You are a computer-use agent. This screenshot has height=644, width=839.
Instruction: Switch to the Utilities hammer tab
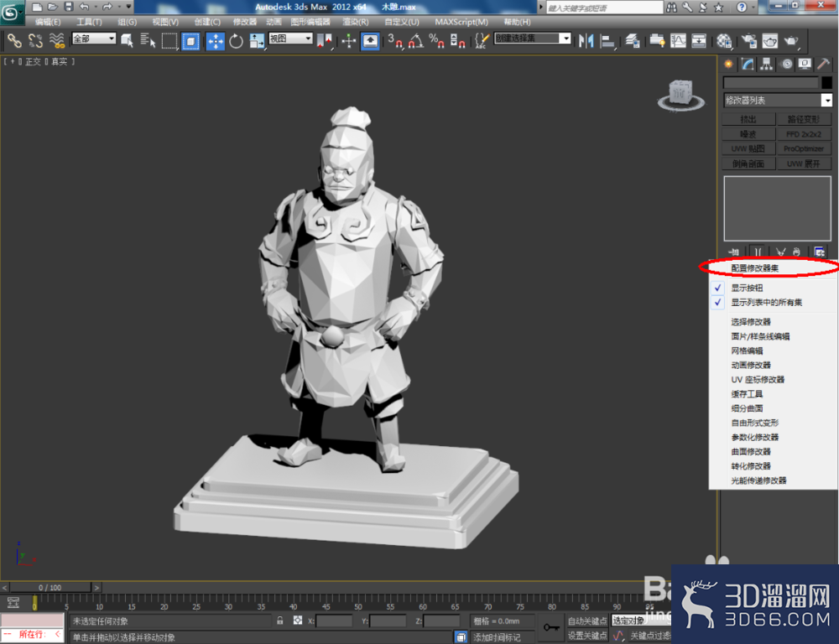[x=824, y=65]
